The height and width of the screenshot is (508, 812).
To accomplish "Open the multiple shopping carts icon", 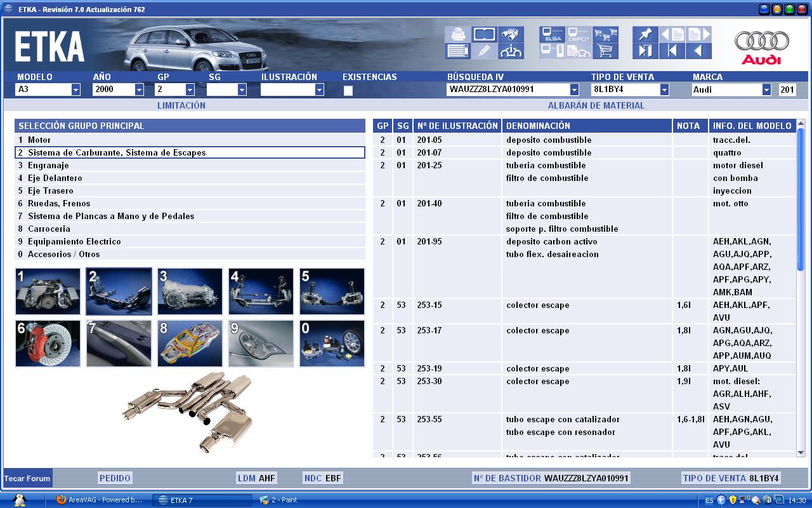I will click(x=606, y=34).
